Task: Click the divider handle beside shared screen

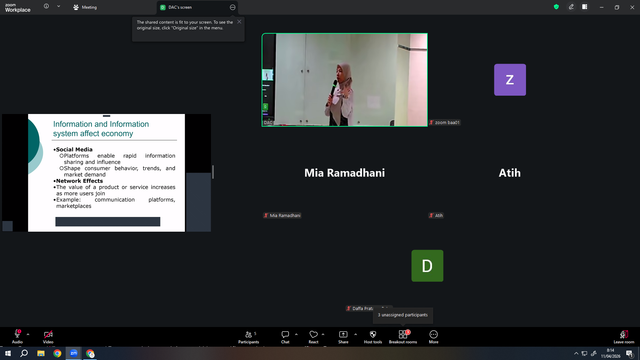Action: tap(213, 172)
